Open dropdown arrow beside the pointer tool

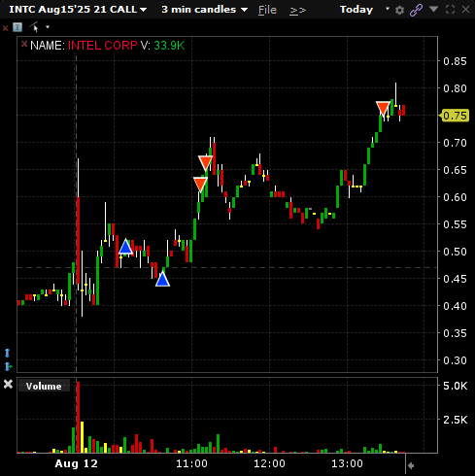pyautogui.click(x=48, y=27)
